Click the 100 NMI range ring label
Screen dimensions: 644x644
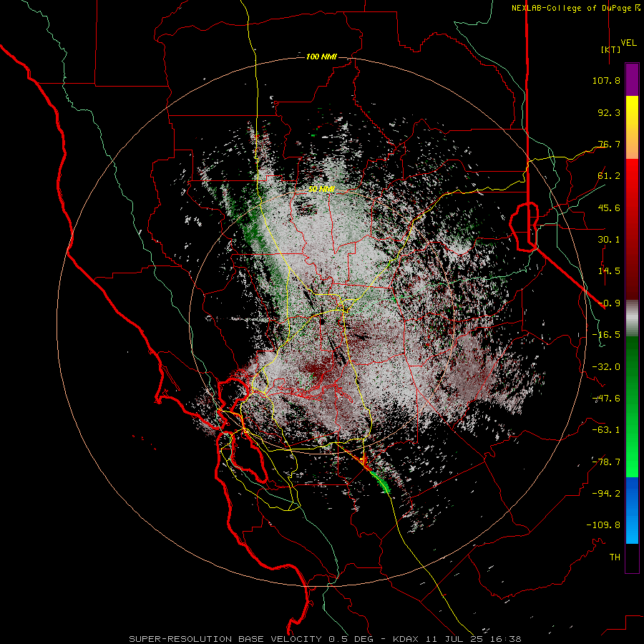(x=321, y=57)
